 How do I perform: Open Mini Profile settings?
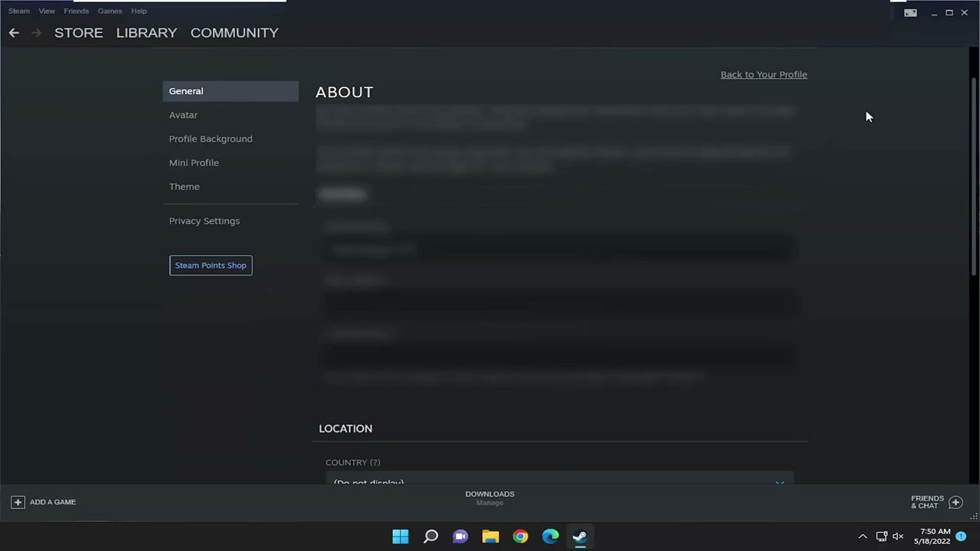[x=194, y=162]
